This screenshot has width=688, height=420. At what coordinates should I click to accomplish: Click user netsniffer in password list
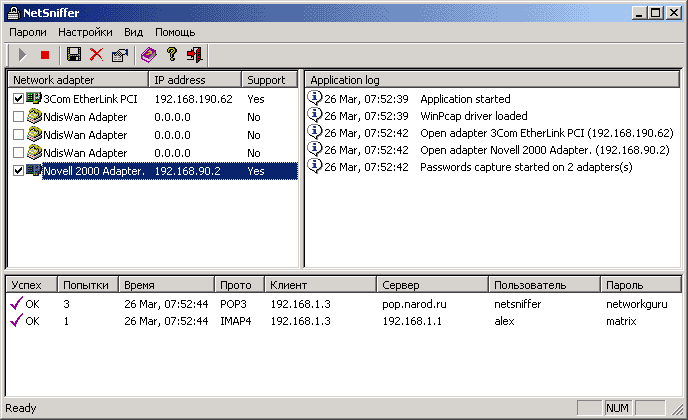click(x=517, y=304)
